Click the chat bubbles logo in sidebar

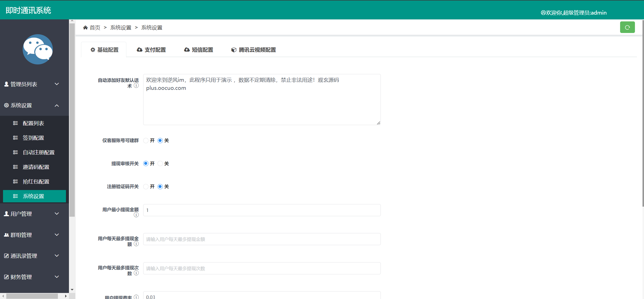coord(38,49)
